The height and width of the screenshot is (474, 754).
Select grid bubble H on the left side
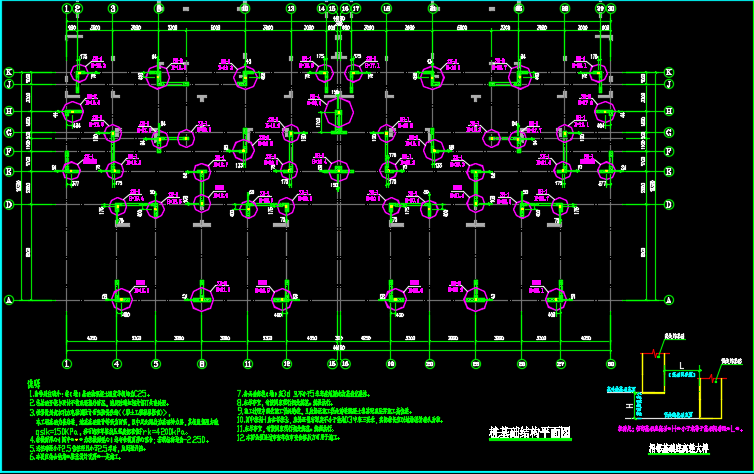point(9,112)
